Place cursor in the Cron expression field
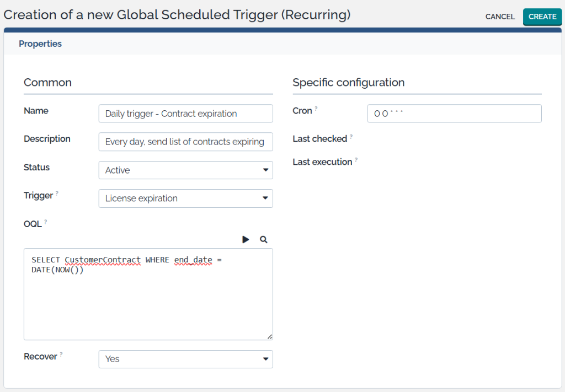Viewport: 565px width, 392px height. pyautogui.click(x=454, y=114)
